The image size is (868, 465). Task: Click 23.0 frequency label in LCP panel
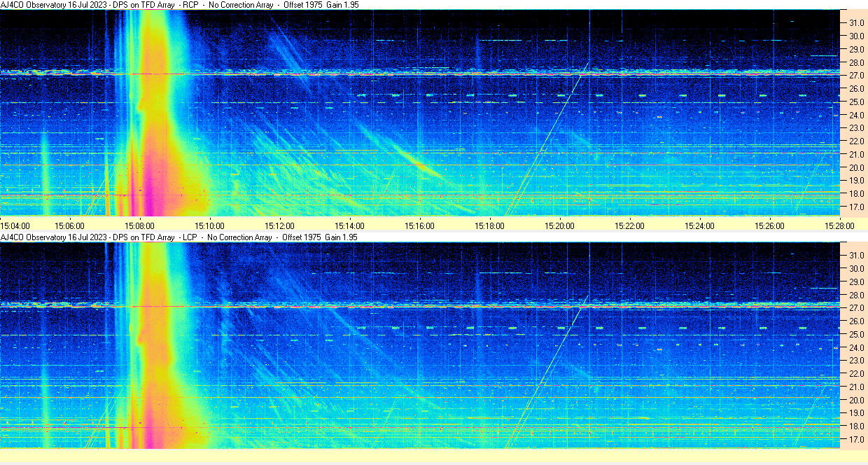(x=857, y=361)
